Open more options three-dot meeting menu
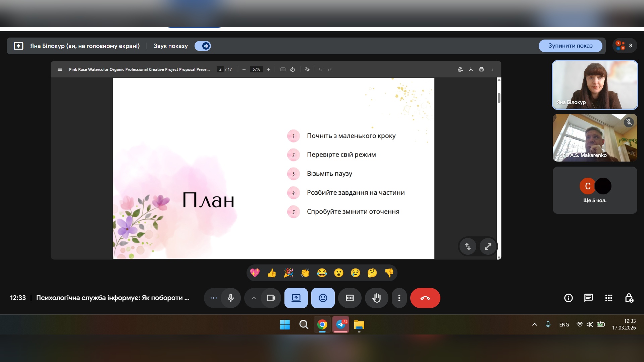 click(399, 298)
